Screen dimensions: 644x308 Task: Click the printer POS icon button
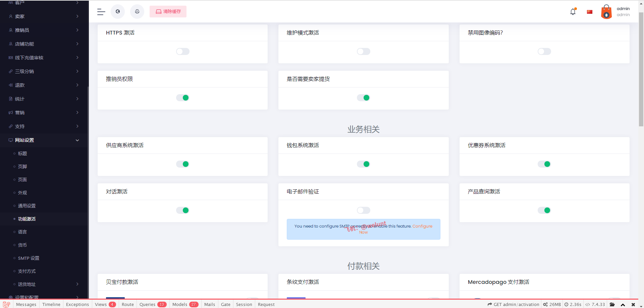(x=137, y=11)
